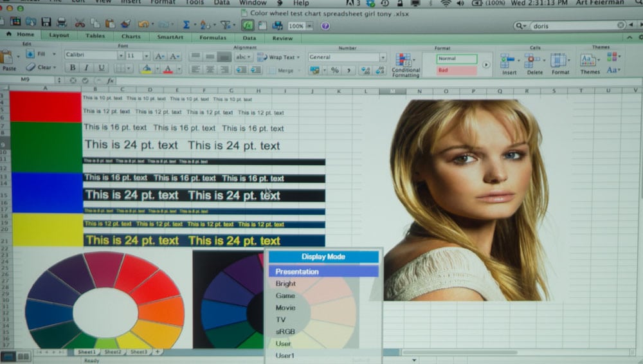Toggle Bold formatting
This screenshot has width=643, height=364.
point(73,68)
